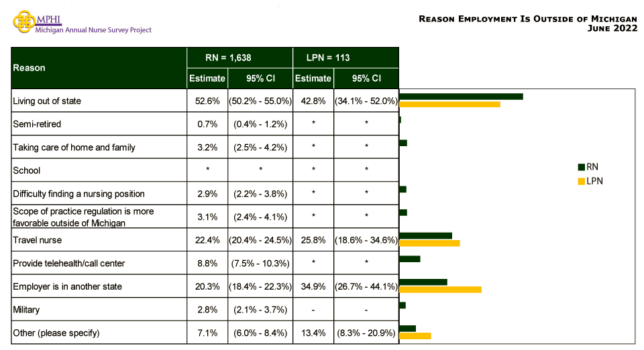
Task: Click the Other (please specify) row label
Action: pos(56,333)
